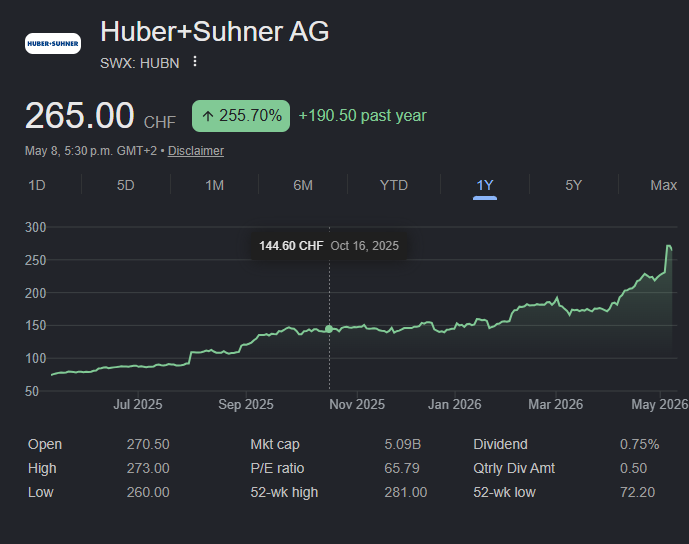Screen dimensions: 689x544
Task: Click the Mkt cap value 5.09B
Action: [x=403, y=444]
